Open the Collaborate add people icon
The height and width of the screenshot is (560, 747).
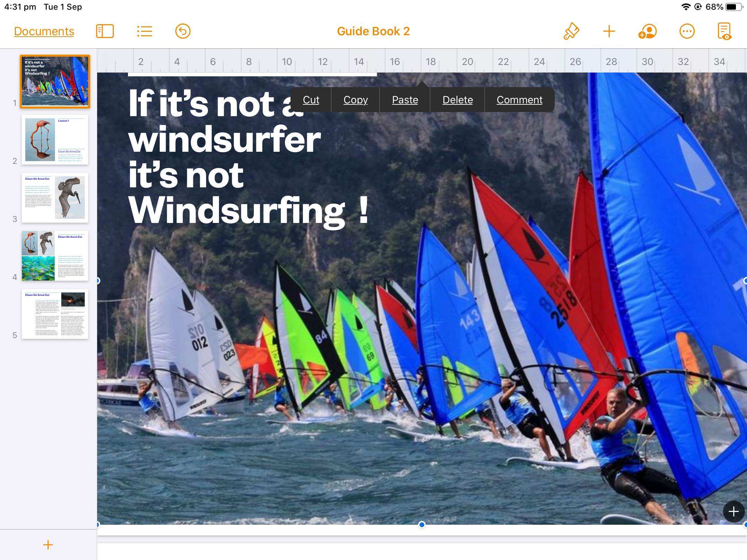coord(647,31)
